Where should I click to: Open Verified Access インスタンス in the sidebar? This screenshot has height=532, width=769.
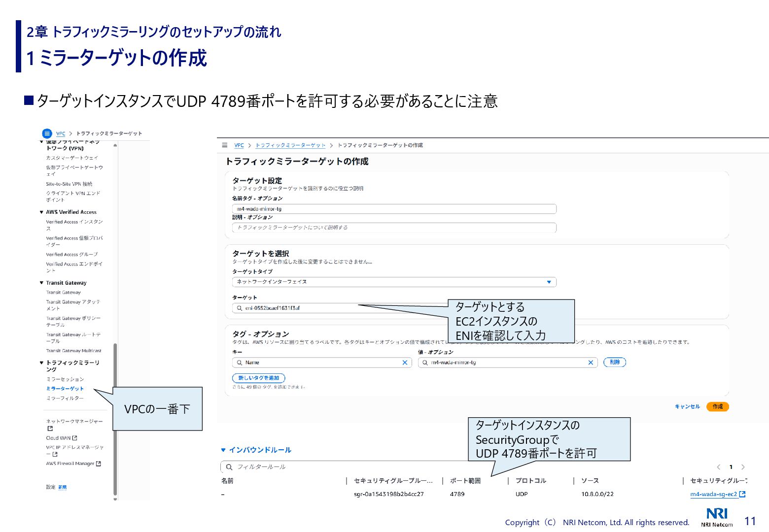click(74, 225)
